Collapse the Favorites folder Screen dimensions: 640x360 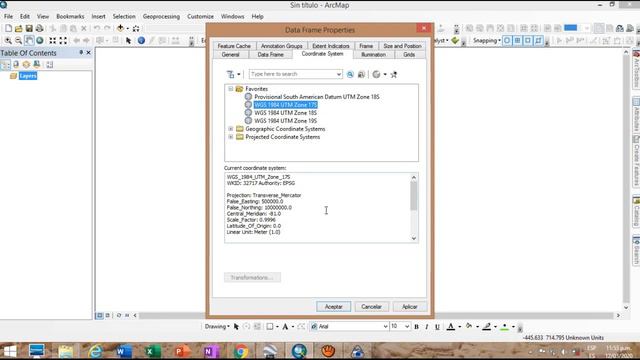coord(231,89)
